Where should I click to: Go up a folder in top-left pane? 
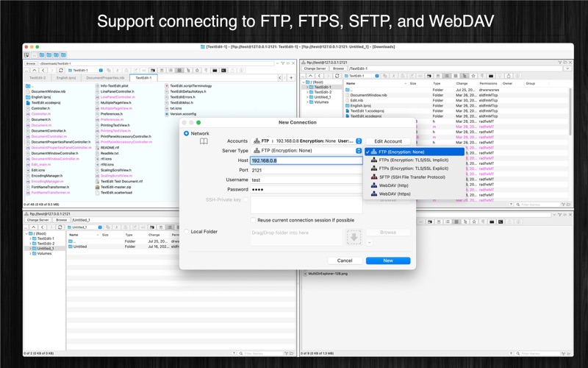coord(34,70)
